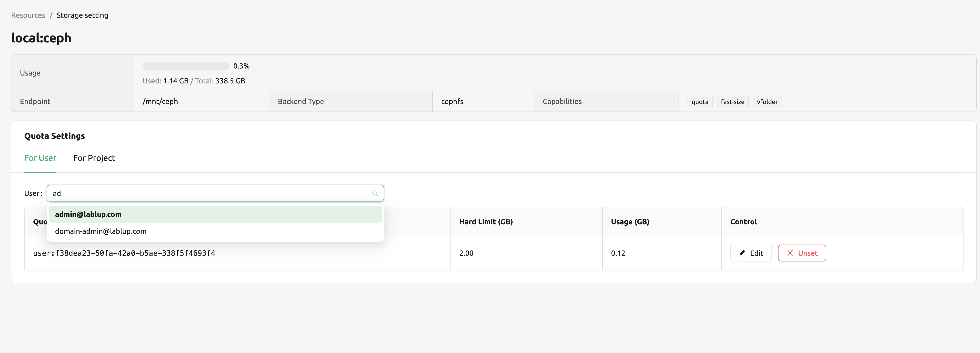Click the 0.3% usage percentage text
Screen dimensions: 980x353
241,66
